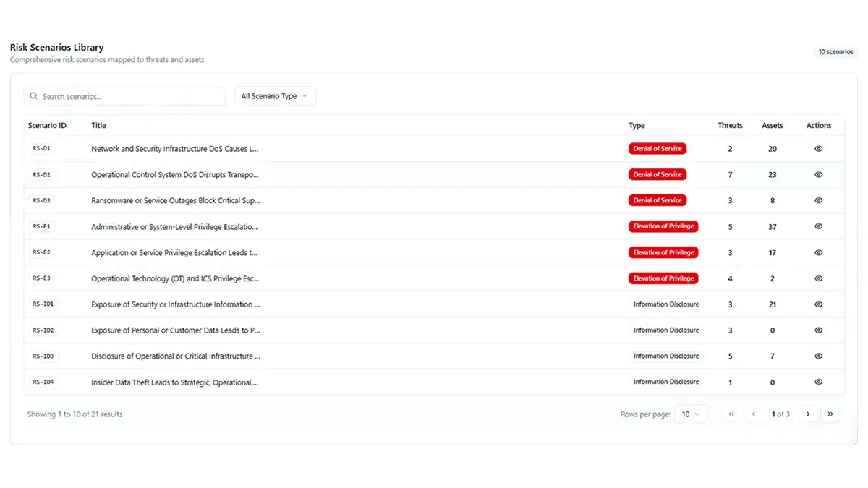Sort by Assets column header

tap(773, 125)
